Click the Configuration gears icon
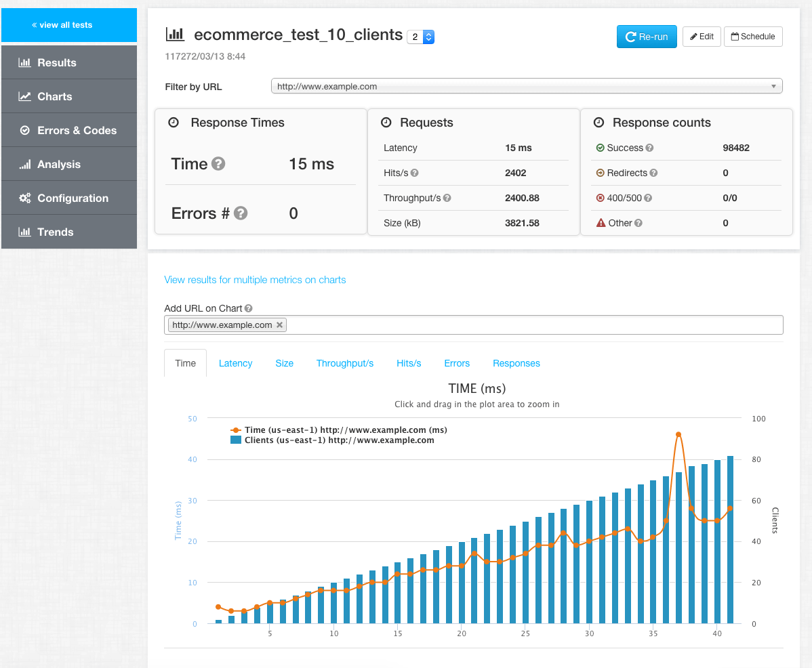The height and width of the screenshot is (668, 812). (x=24, y=199)
